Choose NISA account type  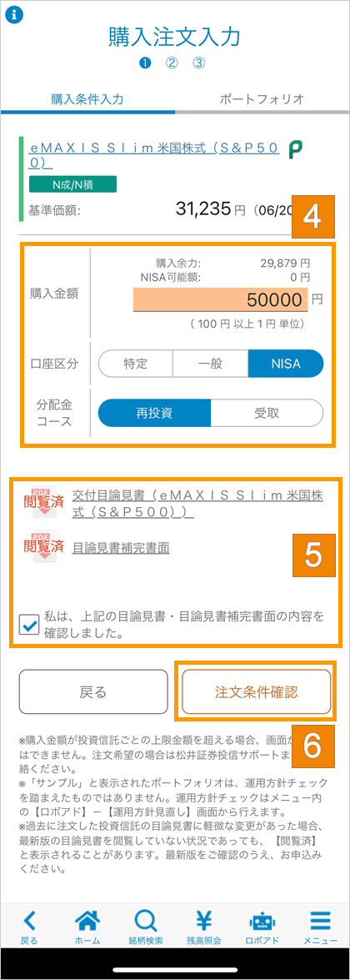click(x=286, y=364)
